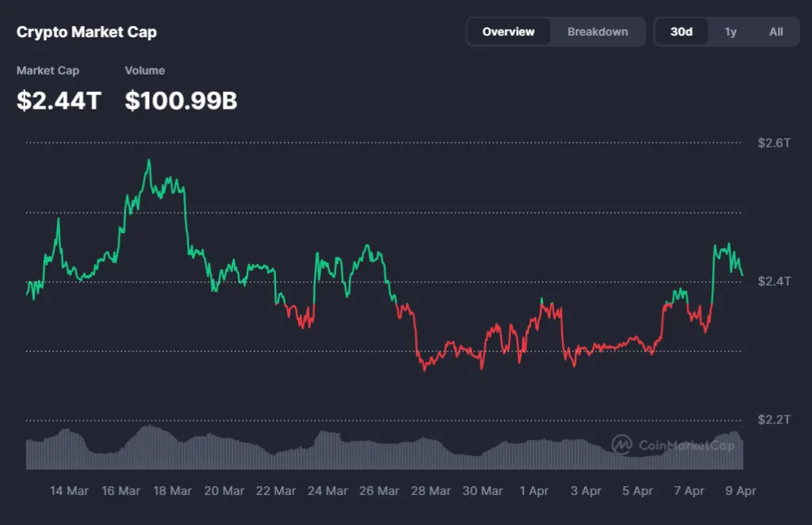Select the green chart line peak near 18 Mar

[149, 163]
